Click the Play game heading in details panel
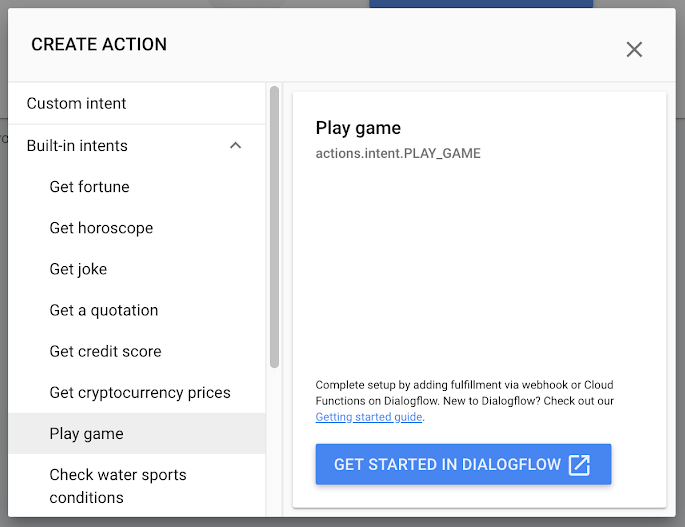This screenshot has width=685, height=527. [x=358, y=128]
